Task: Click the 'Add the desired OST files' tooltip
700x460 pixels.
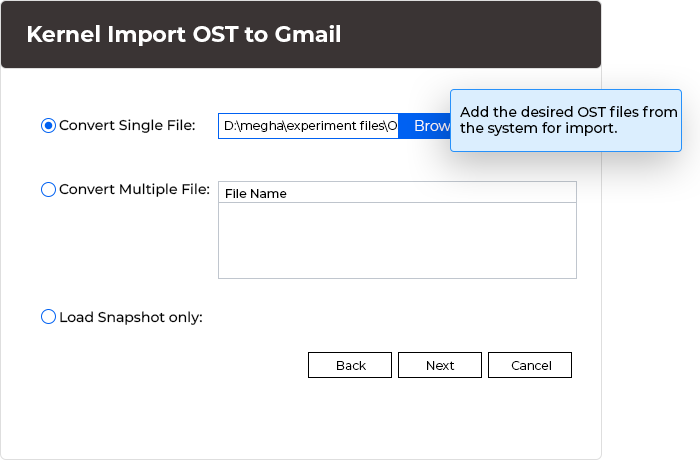Action: 566,121
